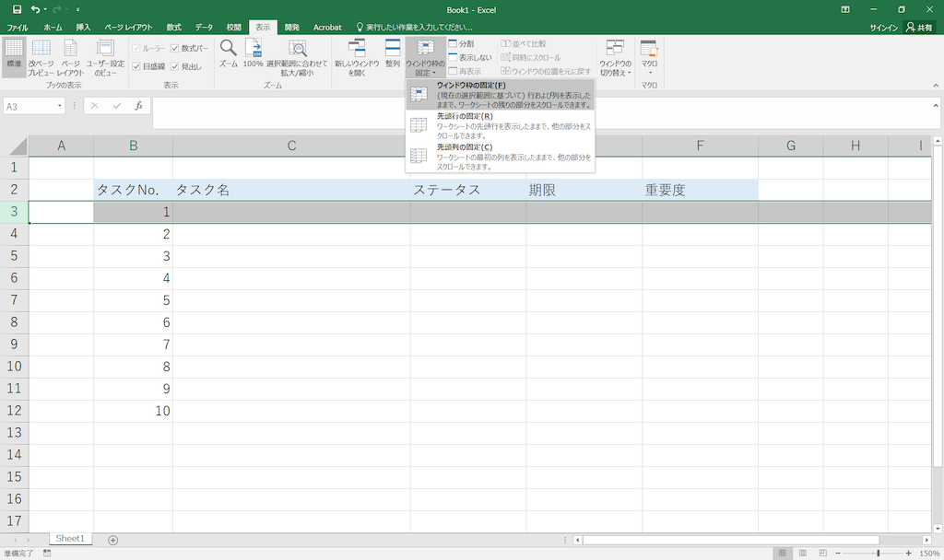Click the lightbulb tell-me search box
This screenshot has height=560, width=944.
[x=414, y=27]
